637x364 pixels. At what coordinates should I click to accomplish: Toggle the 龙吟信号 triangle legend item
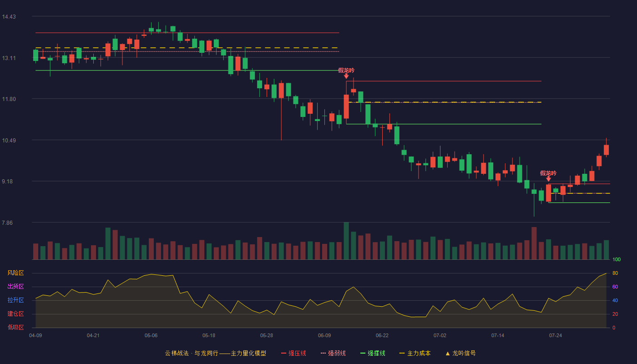click(x=460, y=353)
